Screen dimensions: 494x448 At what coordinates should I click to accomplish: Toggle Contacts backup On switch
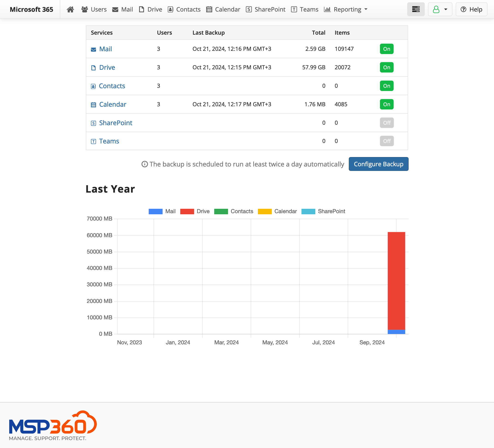pos(387,86)
